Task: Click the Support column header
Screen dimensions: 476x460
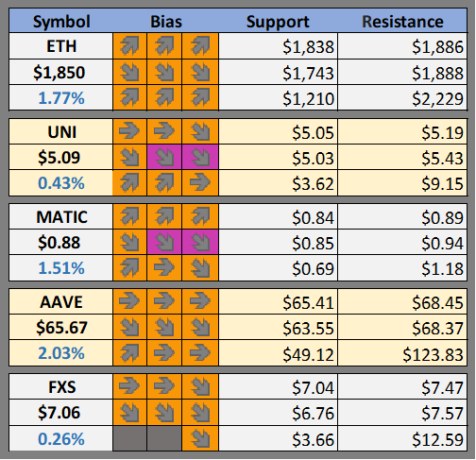Action: [278, 22]
